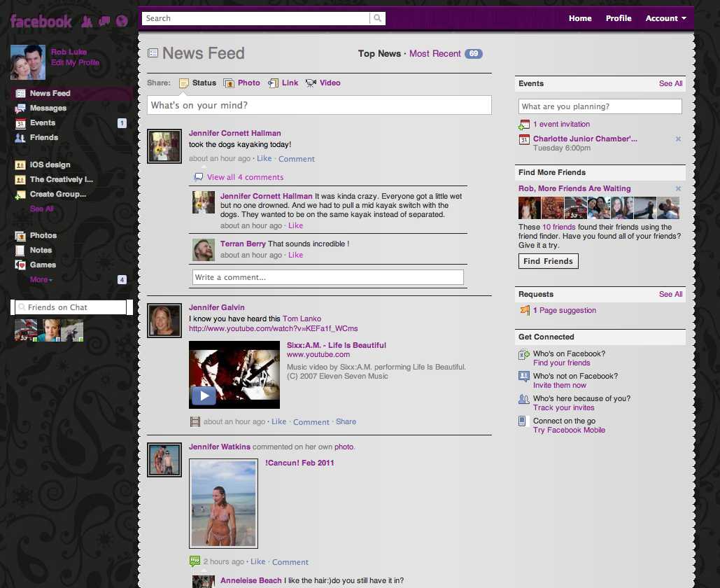The height and width of the screenshot is (588, 720).
Task: Click The Creatively group icon
Action: (x=20, y=180)
